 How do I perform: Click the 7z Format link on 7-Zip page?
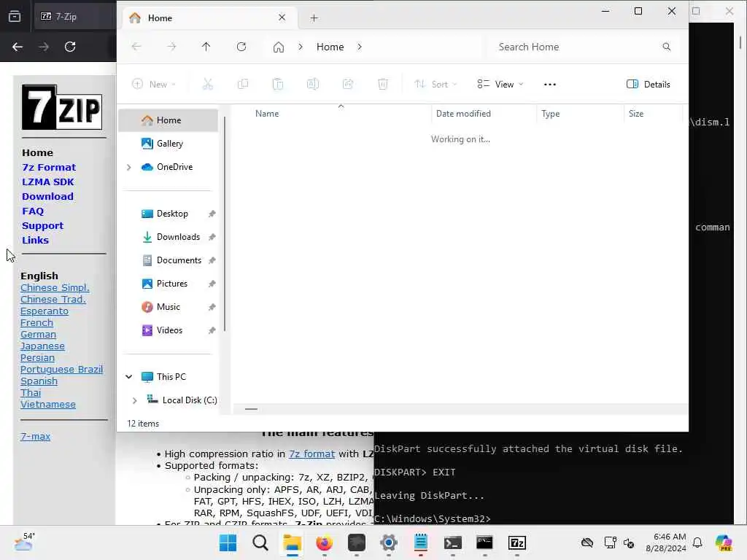[x=49, y=168]
